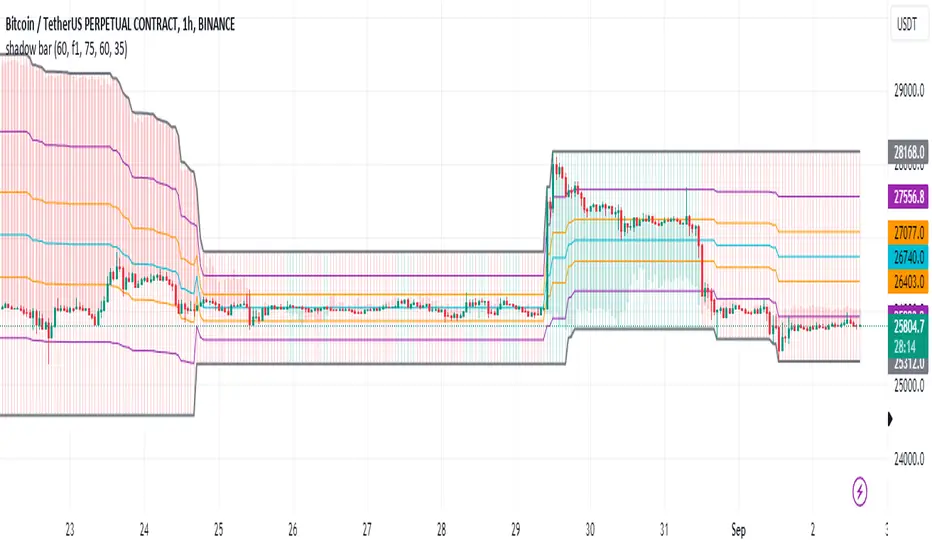Click the purple lightning bolt icon
The height and width of the screenshot is (550, 932).
[860, 490]
